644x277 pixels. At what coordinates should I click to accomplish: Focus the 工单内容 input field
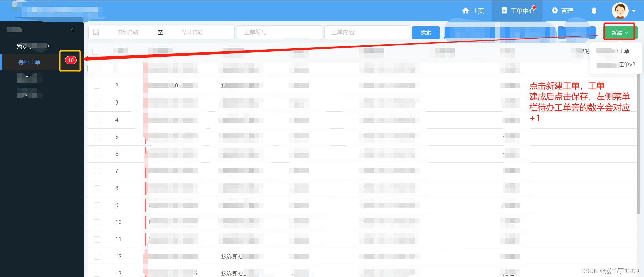point(367,32)
